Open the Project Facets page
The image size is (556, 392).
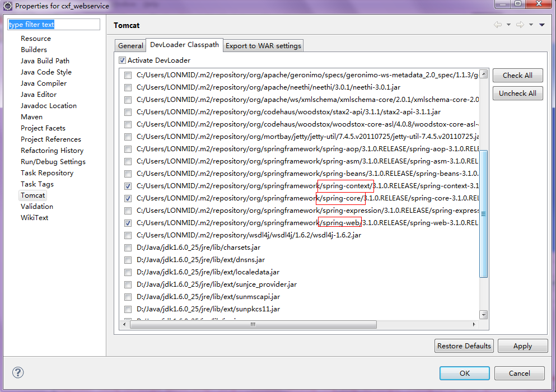click(x=43, y=128)
